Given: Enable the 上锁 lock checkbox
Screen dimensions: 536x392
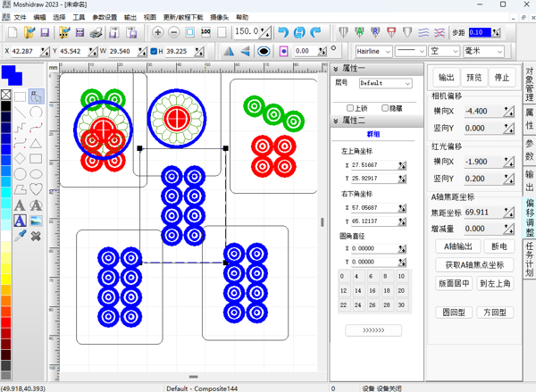Looking at the screenshot, I should tap(351, 108).
